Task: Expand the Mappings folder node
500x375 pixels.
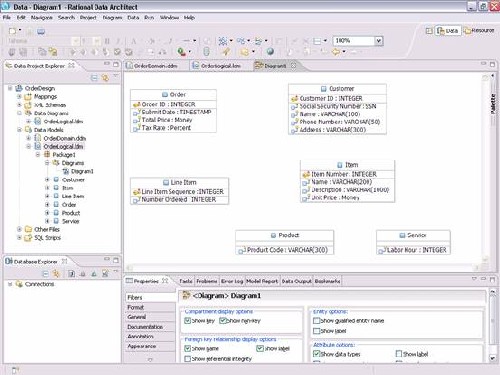Action: tap(19, 97)
